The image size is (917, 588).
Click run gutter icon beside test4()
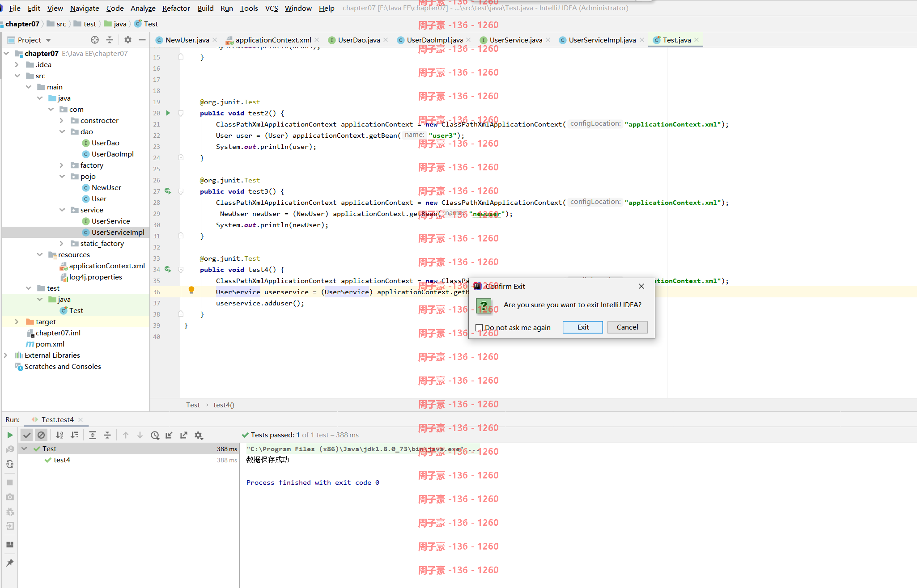(168, 270)
